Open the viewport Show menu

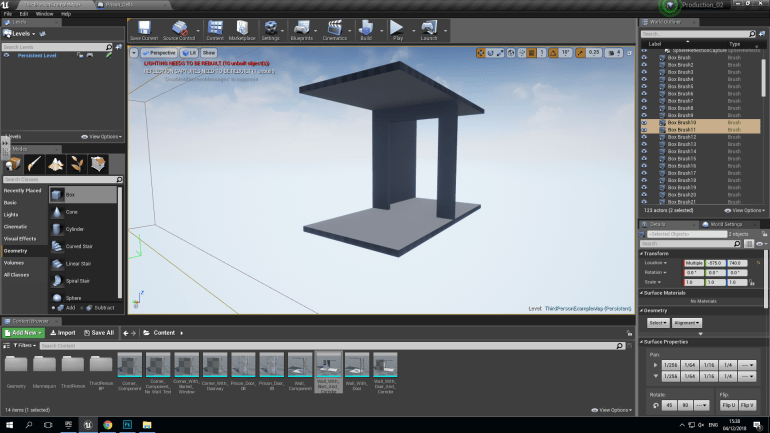(x=209, y=53)
